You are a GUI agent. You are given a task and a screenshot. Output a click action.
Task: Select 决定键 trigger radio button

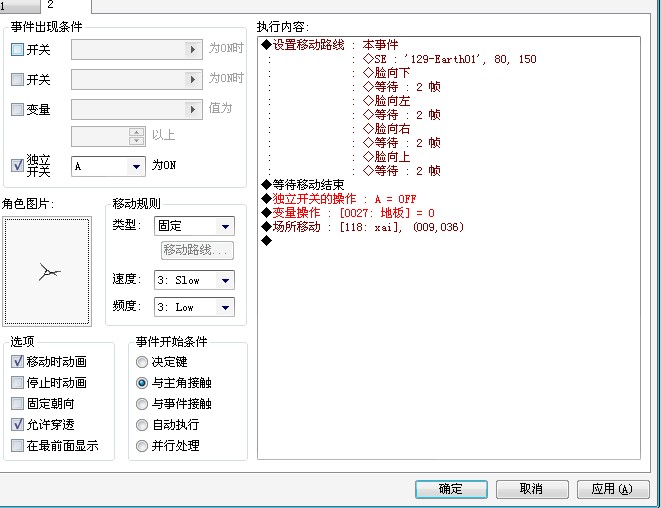[x=142, y=362]
